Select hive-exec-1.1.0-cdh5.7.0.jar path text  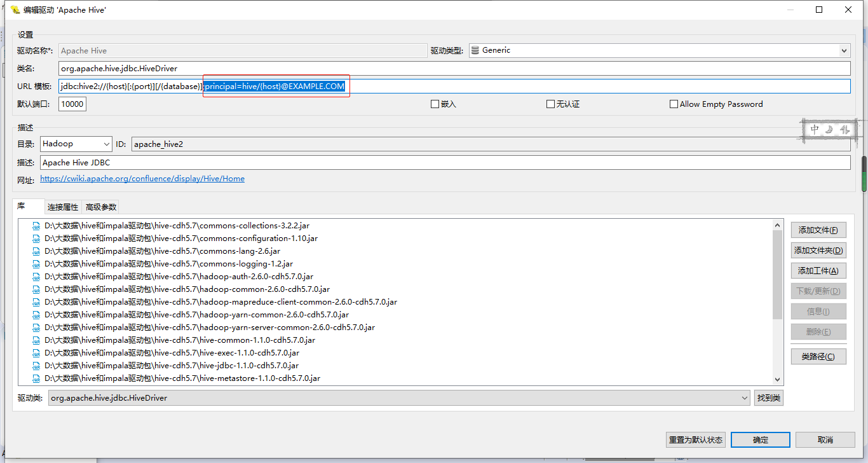point(172,353)
